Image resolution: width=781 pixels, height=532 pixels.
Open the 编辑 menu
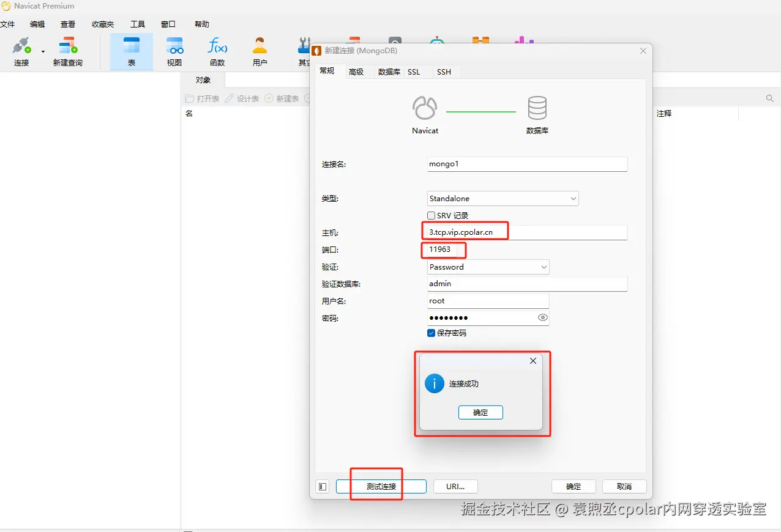[x=37, y=24]
